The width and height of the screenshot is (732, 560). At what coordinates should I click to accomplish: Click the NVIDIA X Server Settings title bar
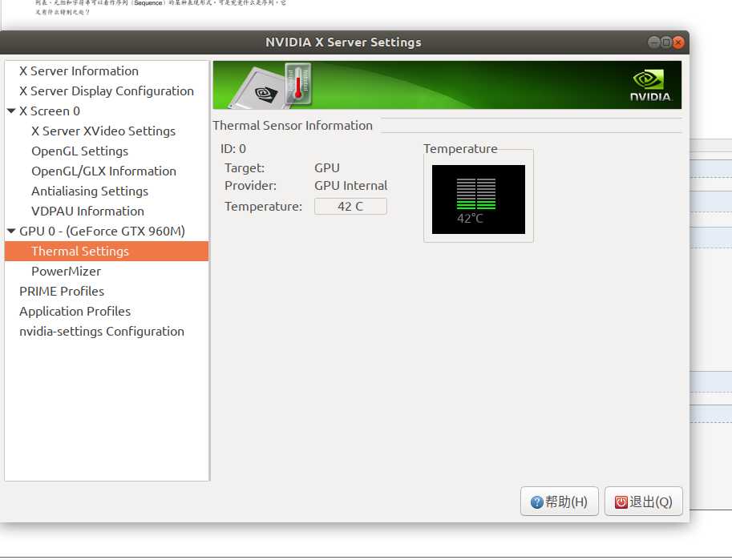point(343,42)
